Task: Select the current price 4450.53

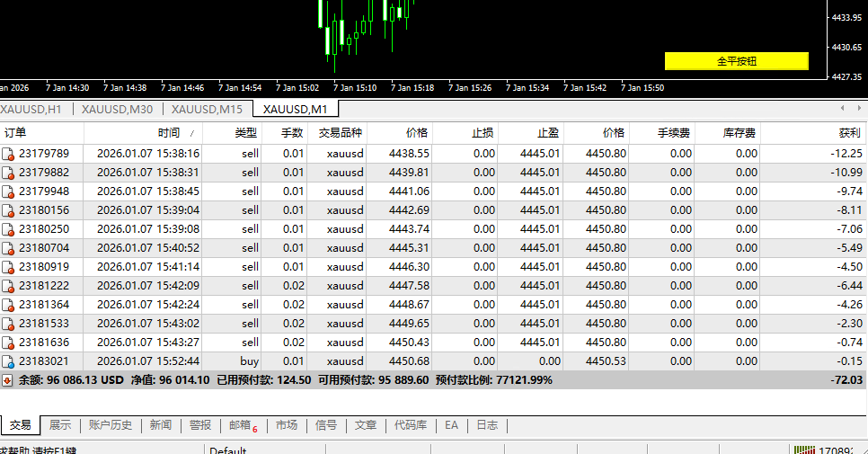Action: coord(606,361)
